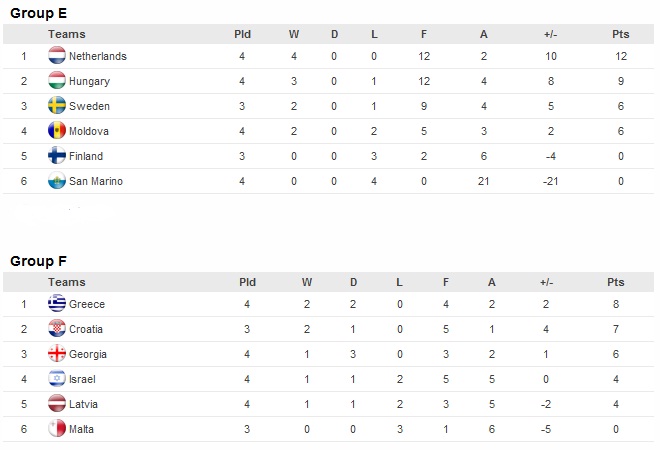Open the Greece team name link

[x=87, y=304]
